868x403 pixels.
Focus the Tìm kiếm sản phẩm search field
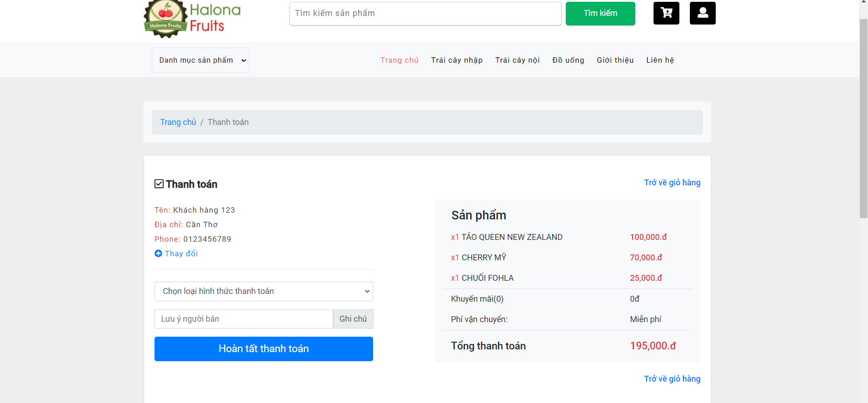click(425, 14)
